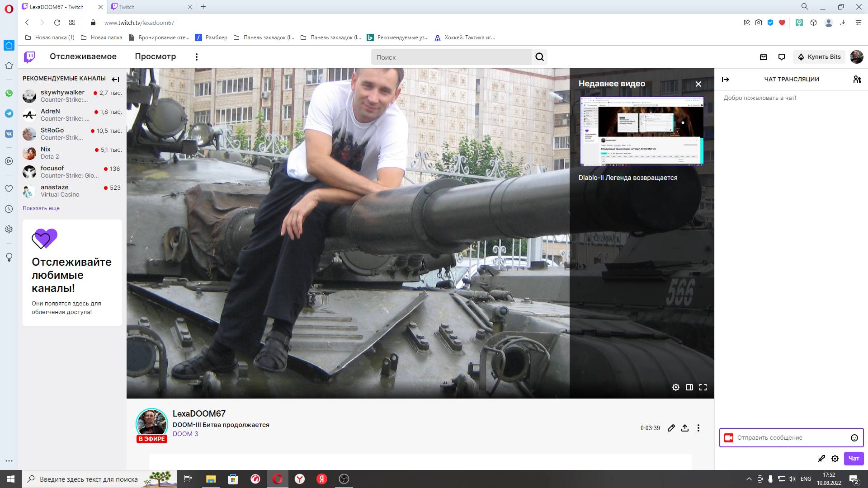Collapse recommended channels sidebar
The image size is (868, 488).
(115, 79)
